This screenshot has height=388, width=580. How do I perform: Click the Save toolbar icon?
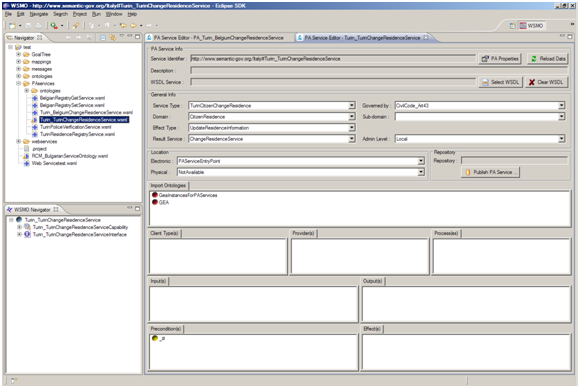[x=28, y=26]
